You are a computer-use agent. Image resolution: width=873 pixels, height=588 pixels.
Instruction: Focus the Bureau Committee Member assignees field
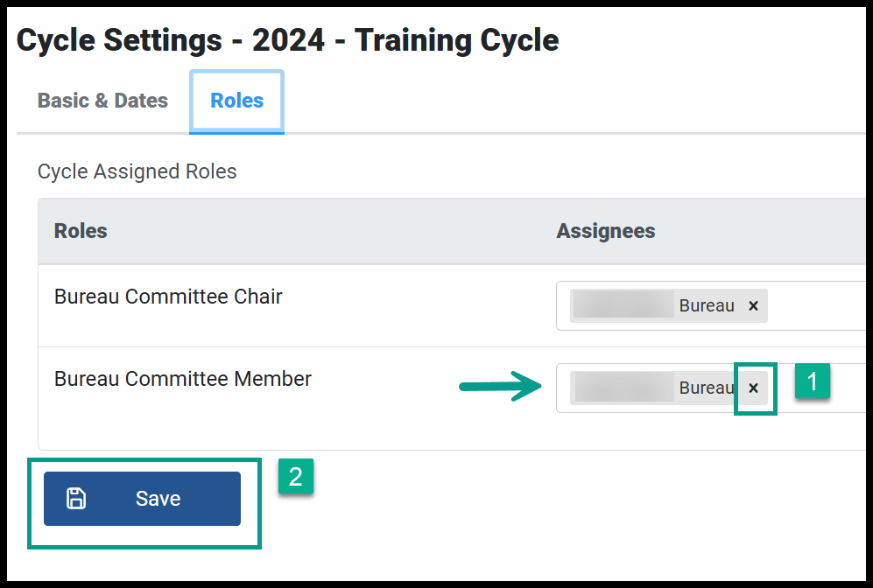710,388
